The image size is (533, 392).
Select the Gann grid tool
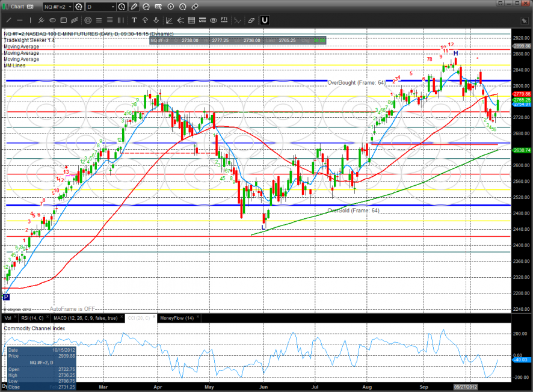pos(191,20)
